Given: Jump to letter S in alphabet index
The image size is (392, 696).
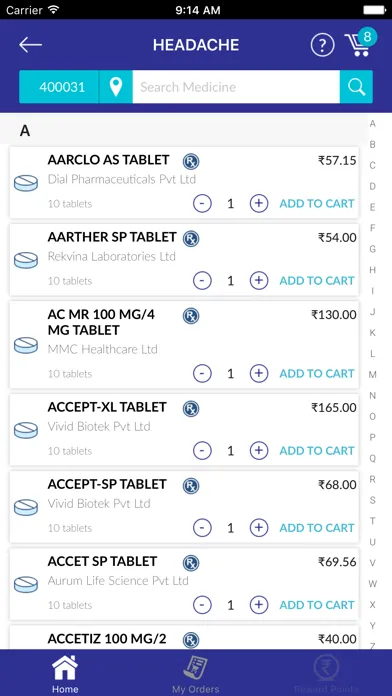Looking at the screenshot, I should point(372,500).
